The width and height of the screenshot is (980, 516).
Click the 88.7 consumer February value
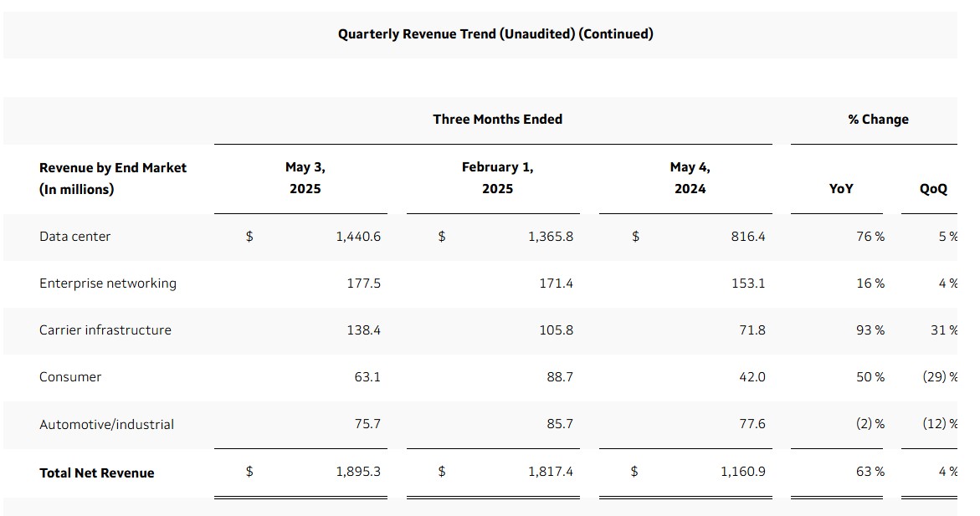[560, 377]
